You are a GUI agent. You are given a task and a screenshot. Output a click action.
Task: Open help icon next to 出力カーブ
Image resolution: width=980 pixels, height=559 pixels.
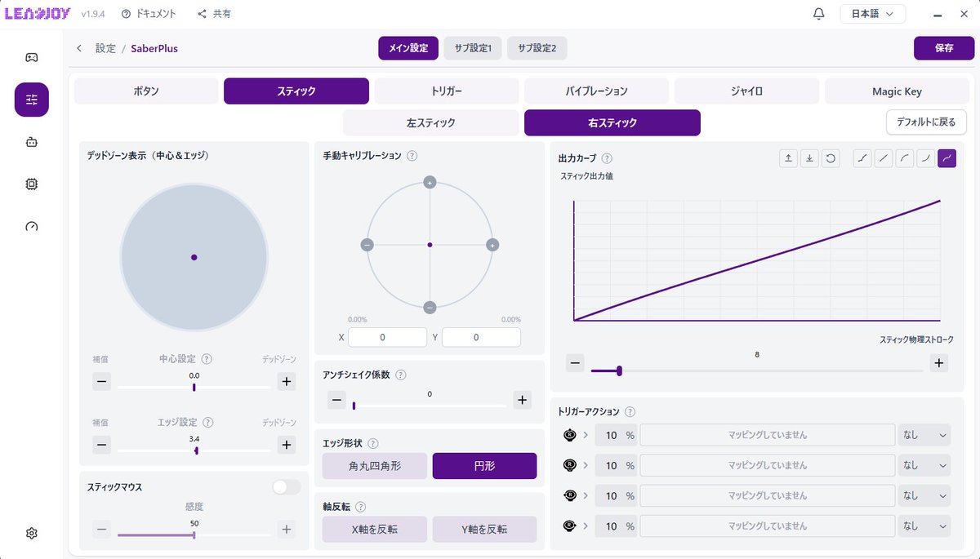[607, 158]
